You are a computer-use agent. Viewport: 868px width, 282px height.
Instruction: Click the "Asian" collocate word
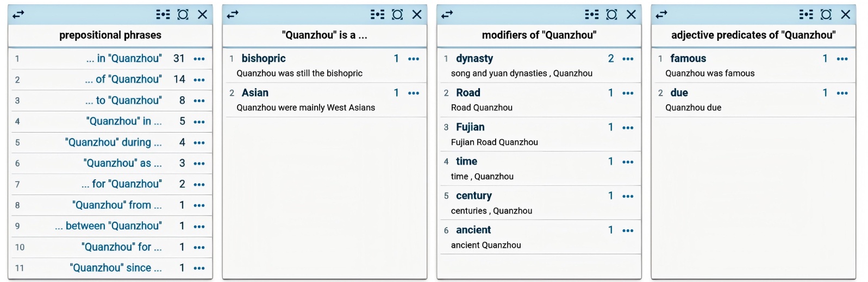point(255,93)
